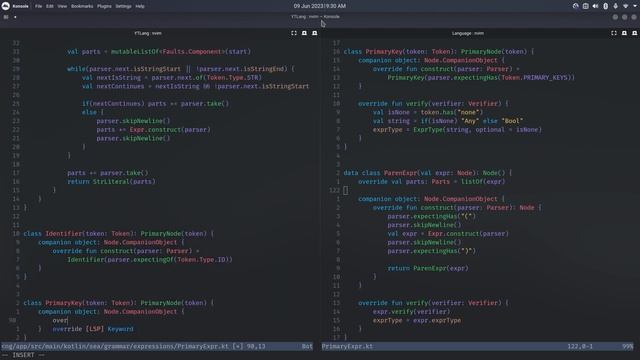Image resolution: width=640 pixels, height=360 pixels.
Task: Click the left pane title 'YTLang : nvim'
Action: [148, 33]
